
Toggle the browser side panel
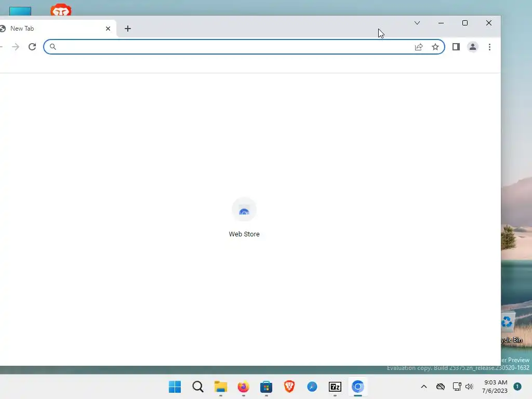(456, 47)
